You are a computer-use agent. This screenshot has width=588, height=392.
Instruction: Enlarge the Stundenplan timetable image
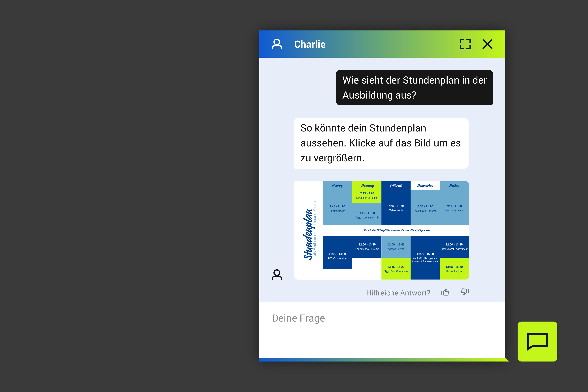381,230
